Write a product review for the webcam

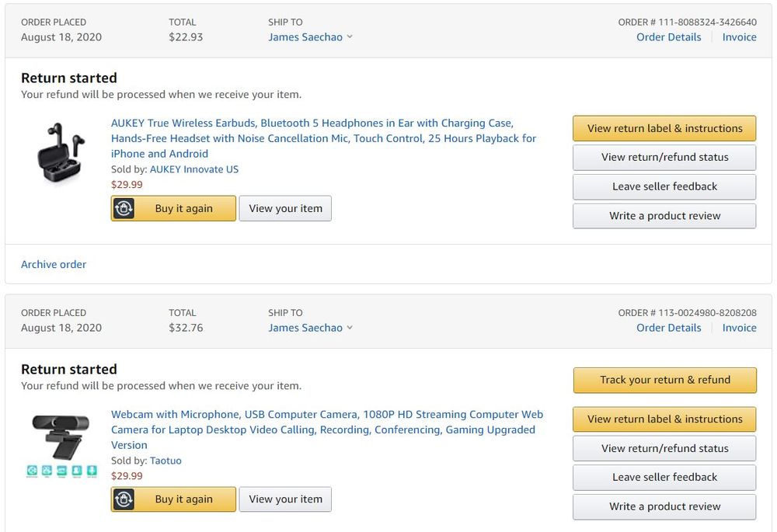pyautogui.click(x=664, y=506)
